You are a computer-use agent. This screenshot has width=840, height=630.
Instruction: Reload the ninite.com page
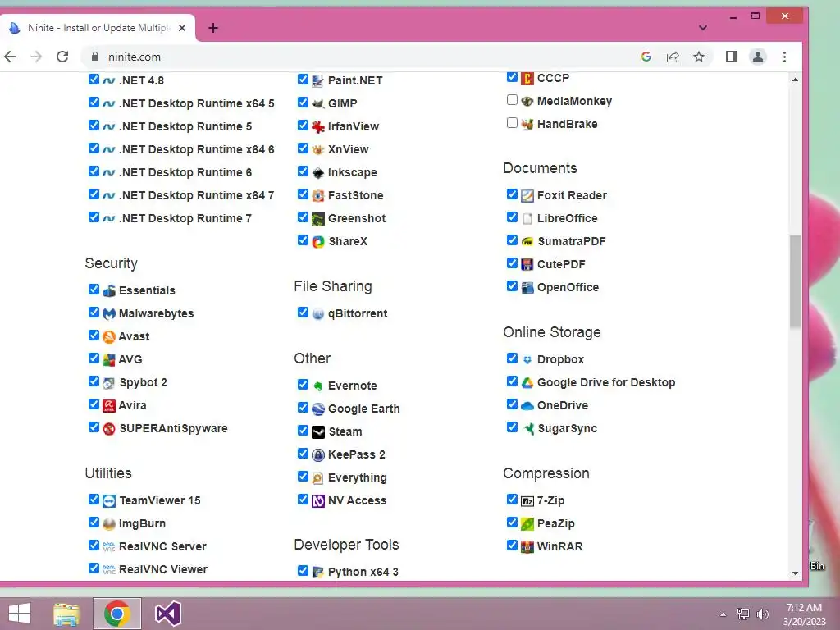point(62,57)
